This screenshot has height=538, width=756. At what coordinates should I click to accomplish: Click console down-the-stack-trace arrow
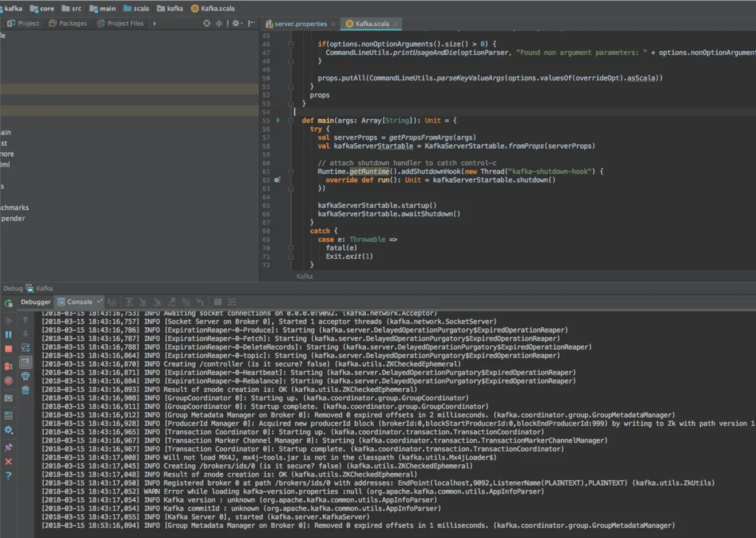[26, 333]
